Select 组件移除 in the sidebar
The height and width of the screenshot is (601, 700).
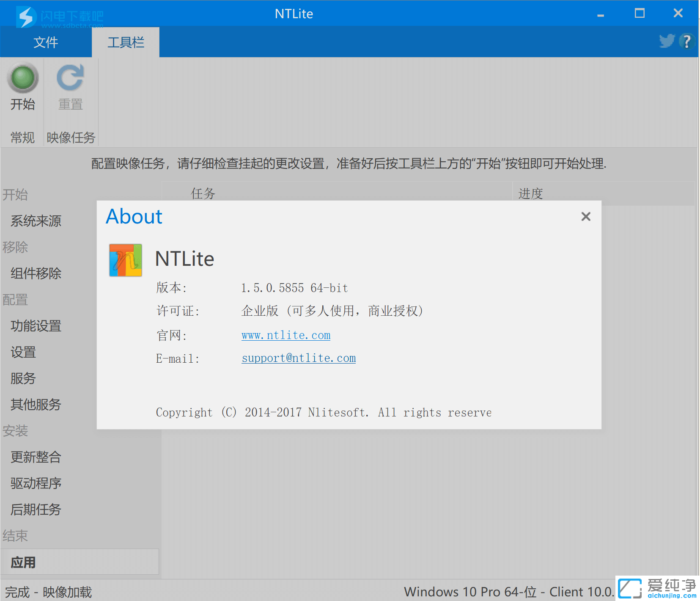click(36, 273)
